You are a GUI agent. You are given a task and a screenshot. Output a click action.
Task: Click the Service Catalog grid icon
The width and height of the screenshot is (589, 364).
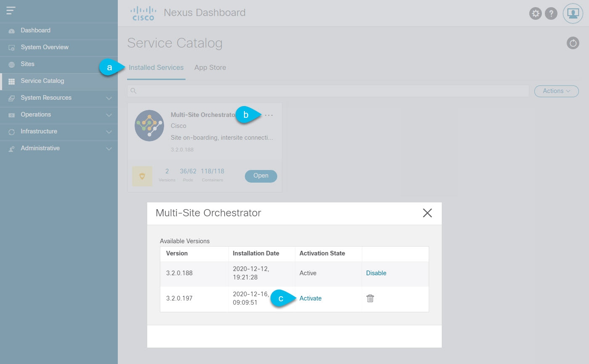pos(12,81)
